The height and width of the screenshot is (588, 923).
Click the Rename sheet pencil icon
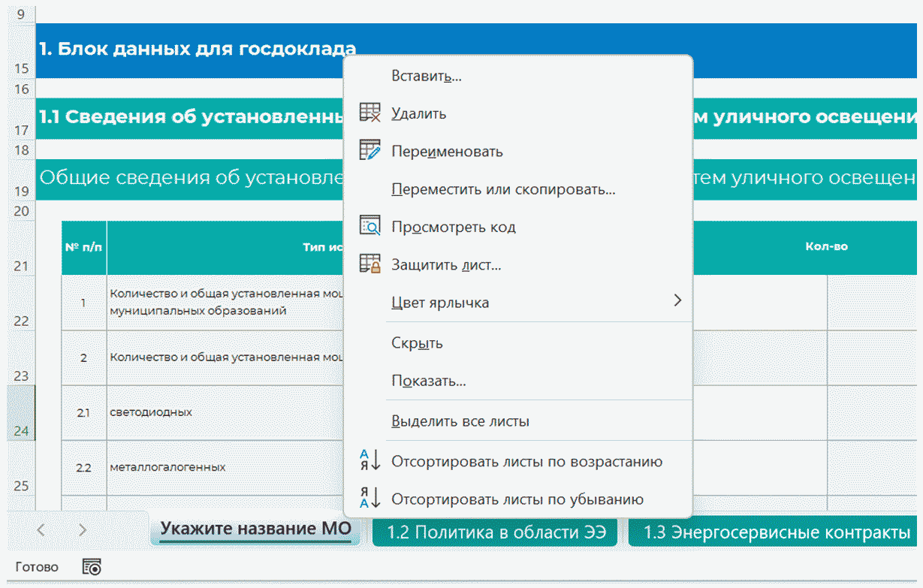tap(370, 151)
